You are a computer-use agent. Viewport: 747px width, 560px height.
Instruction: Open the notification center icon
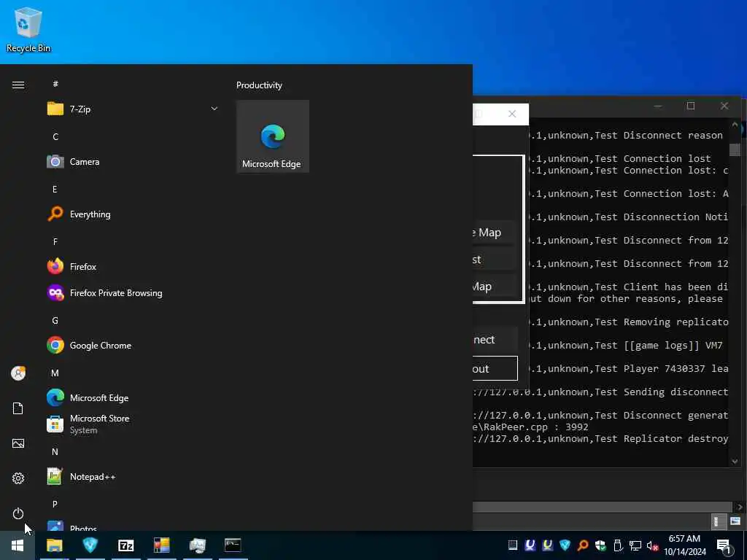(x=724, y=546)
